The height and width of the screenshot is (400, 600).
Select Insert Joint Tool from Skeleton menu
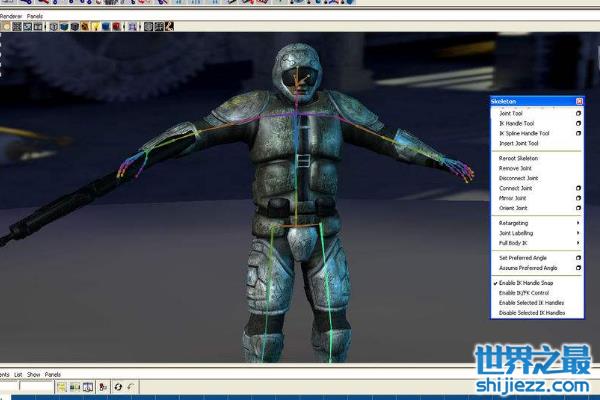pos(520,143)
